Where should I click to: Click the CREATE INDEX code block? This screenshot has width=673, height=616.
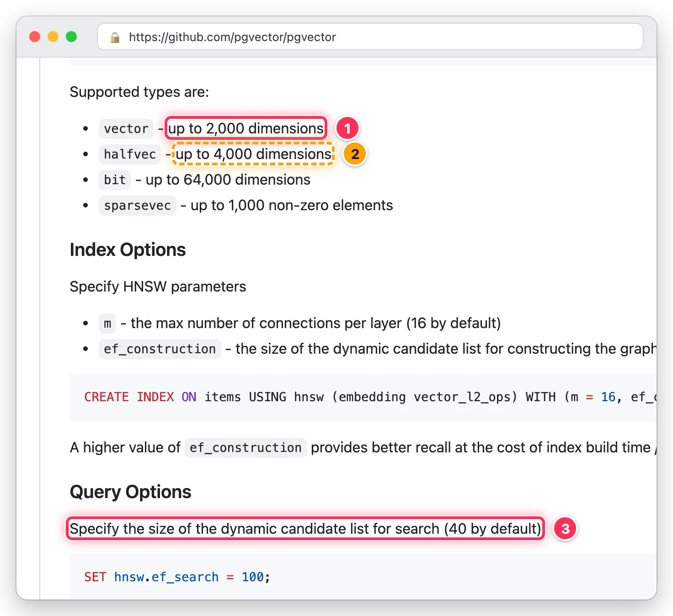tap(363, 397)
